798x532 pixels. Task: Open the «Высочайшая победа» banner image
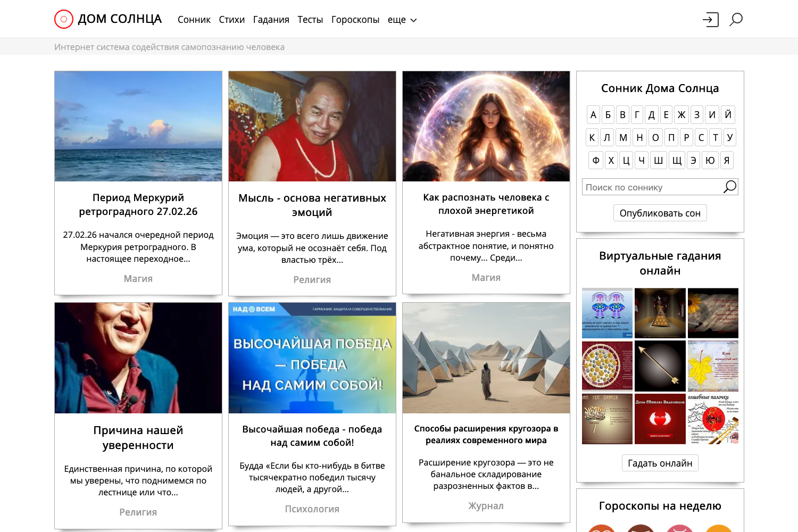click(x=312, y=358)
